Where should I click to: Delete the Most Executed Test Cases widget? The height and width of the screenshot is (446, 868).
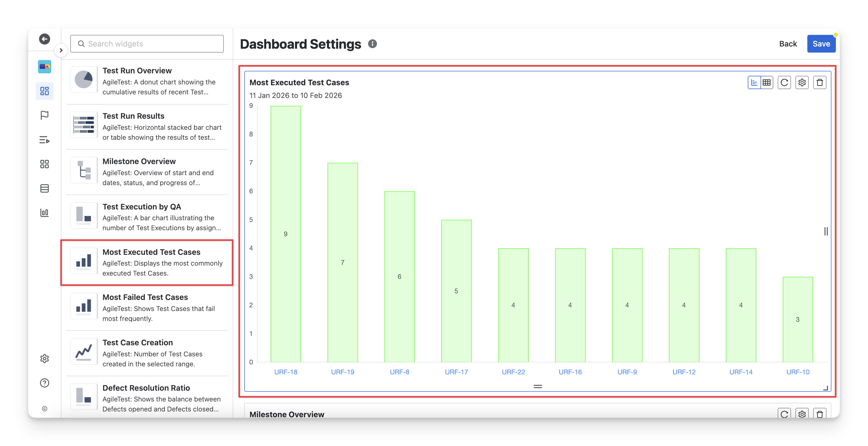820,82
